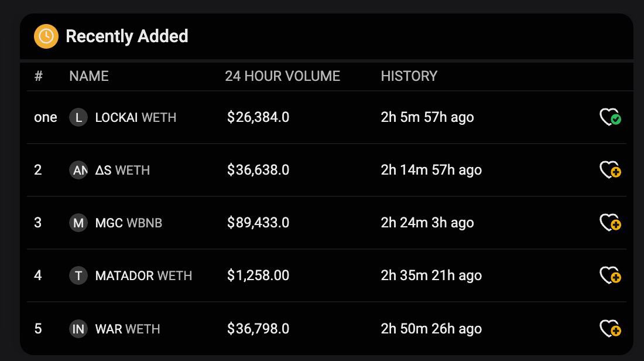This screenshot has height=361, width=644.
Task: Click the MGC token M avatar
Action: coord(78,223)
